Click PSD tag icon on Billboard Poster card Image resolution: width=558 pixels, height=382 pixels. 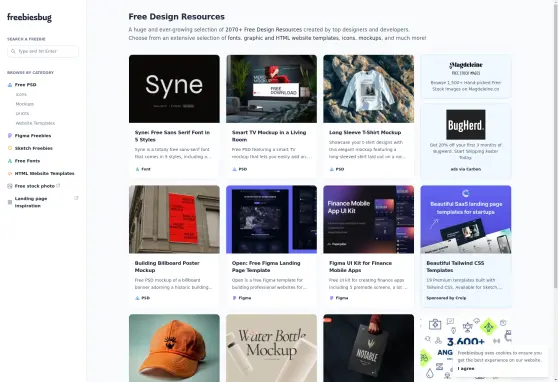coord(137,298)
